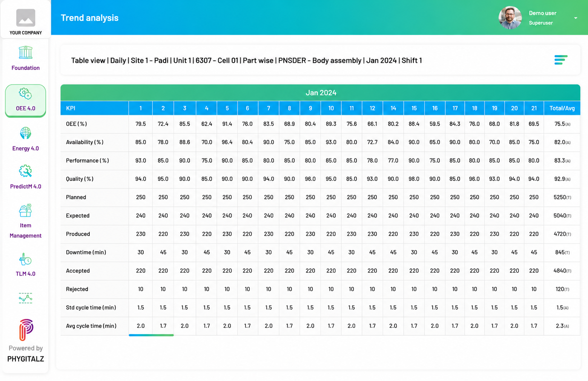Image resolution: width=588 pixels, height=381 pixels.
Task: Open the filter lines icon
Action: click(x=561, y=60)
